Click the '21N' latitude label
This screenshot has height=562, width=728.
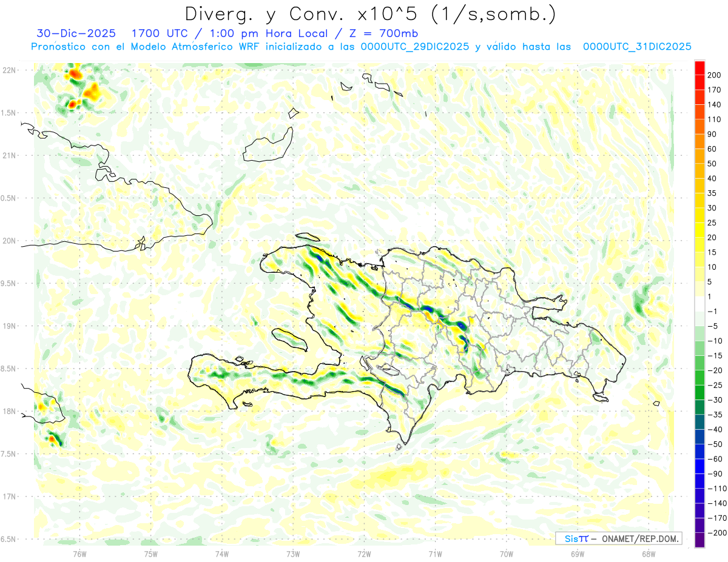pyautogui.click(x=8, y=155)
